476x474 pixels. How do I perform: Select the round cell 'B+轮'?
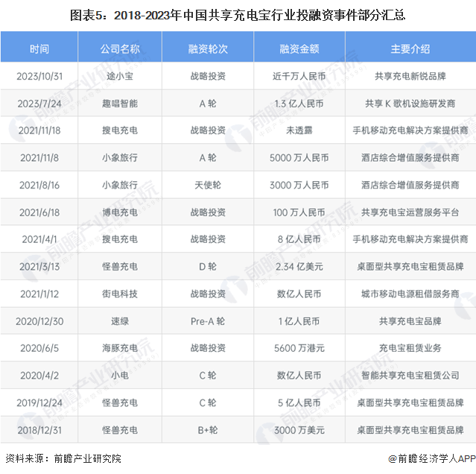[x=208, y=430]
